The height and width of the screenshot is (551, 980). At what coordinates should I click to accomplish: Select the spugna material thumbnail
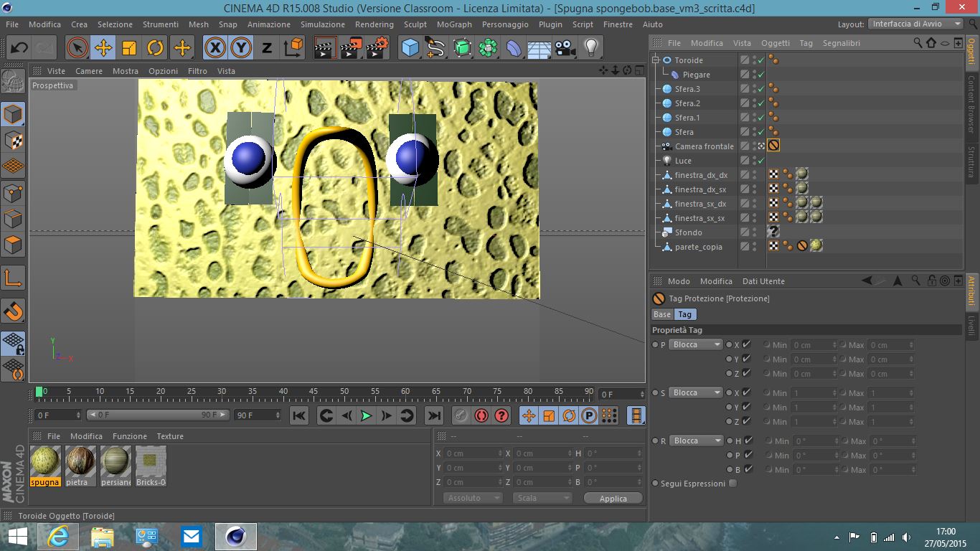pyautogui.click(x=45, y=461)
